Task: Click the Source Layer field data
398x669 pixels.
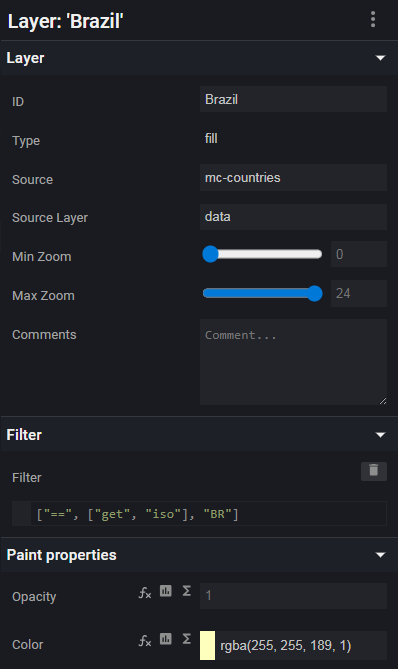Action: pos(293,217)
